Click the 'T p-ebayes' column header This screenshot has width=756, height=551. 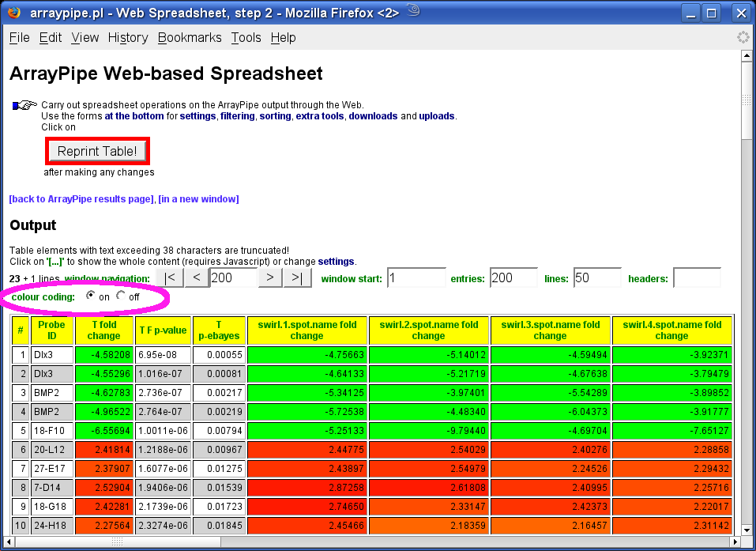pos(219,330)
